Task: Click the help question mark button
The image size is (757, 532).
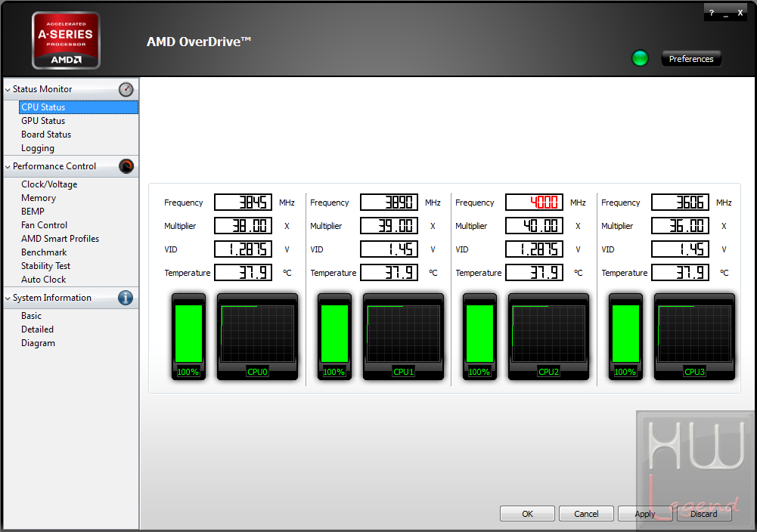Action: coord(711,13)
